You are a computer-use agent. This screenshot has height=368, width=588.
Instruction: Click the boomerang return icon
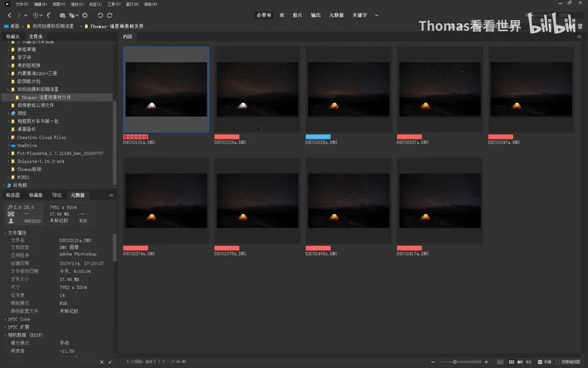[x=49, y=15]
